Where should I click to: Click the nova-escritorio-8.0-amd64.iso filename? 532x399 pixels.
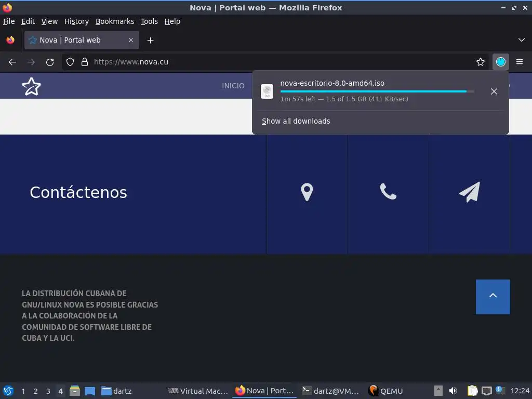pyautogui.click(x=332, y=83)
